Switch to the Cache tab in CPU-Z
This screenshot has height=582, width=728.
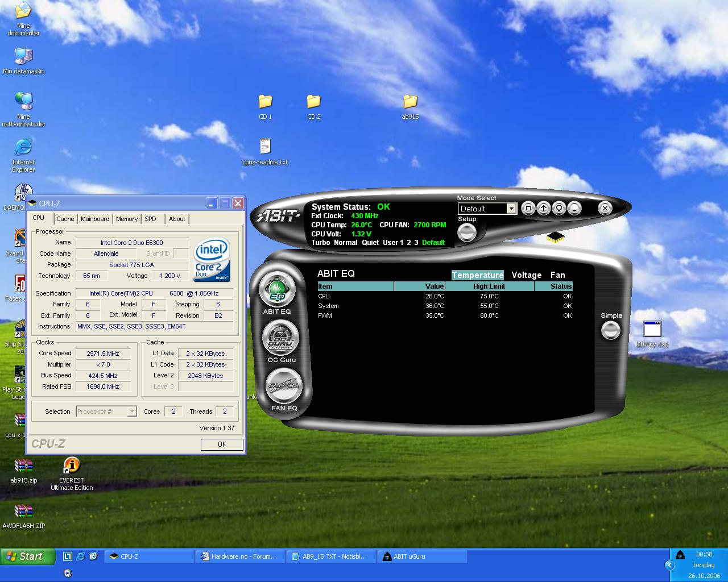(65, 219)
